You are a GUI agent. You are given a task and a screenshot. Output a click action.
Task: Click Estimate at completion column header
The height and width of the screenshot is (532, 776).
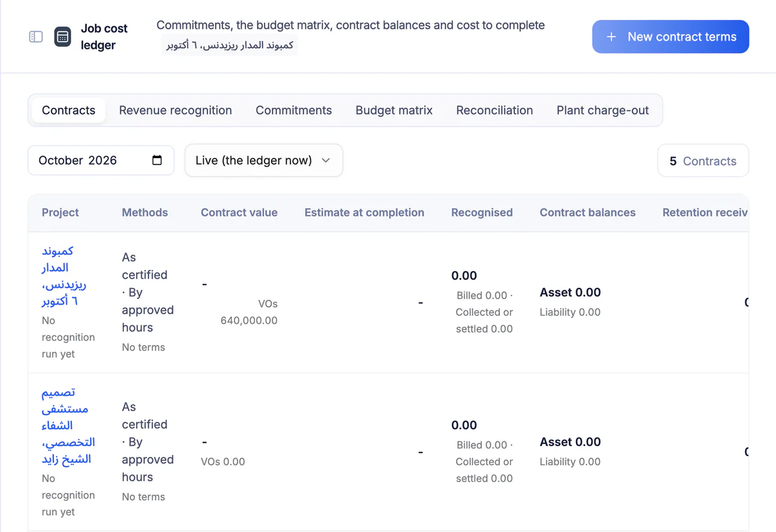tap(364, 213)
